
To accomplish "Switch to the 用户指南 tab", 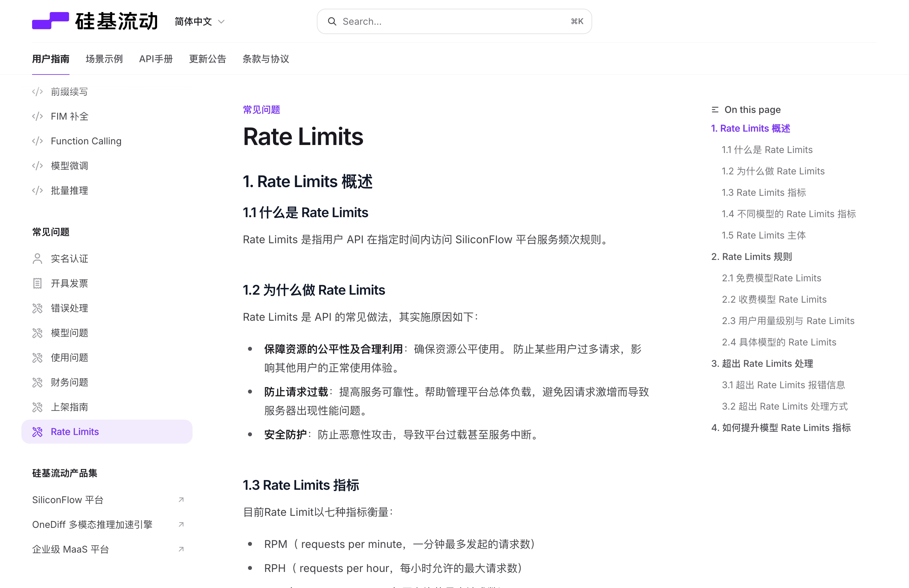I will point(51,59).
